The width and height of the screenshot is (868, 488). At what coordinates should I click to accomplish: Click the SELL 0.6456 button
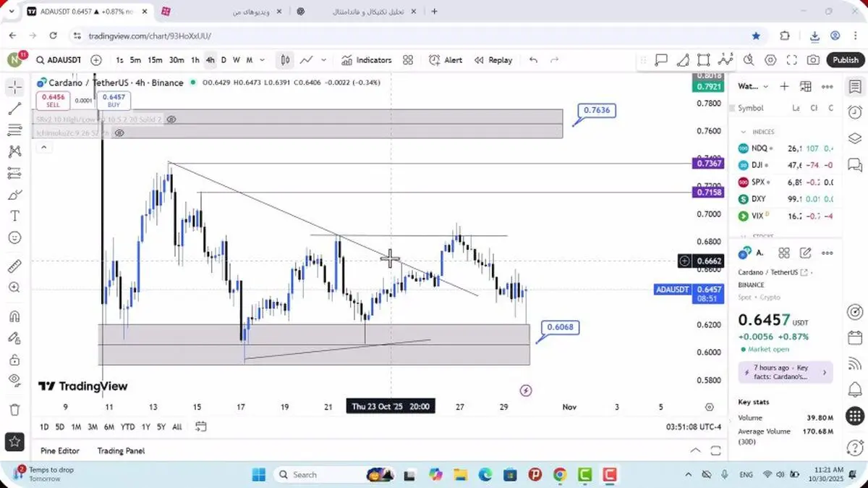point(53,100)
